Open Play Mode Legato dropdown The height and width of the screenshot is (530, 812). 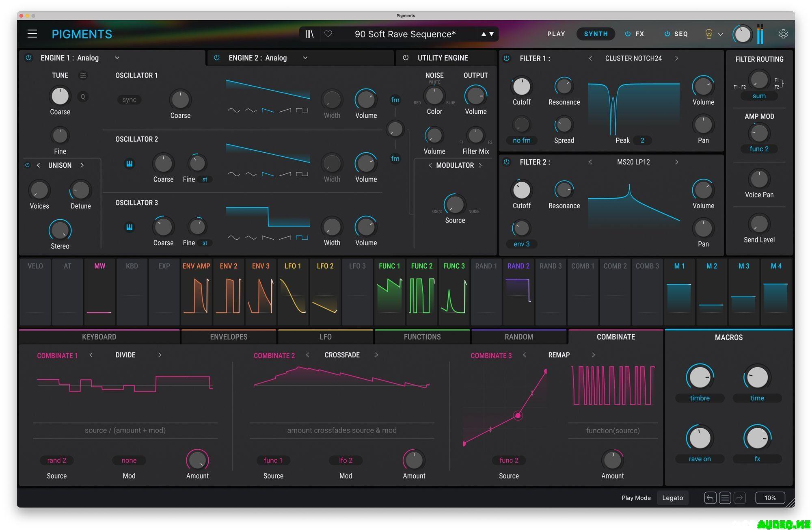pyautogui.click(x=673, y=498)
